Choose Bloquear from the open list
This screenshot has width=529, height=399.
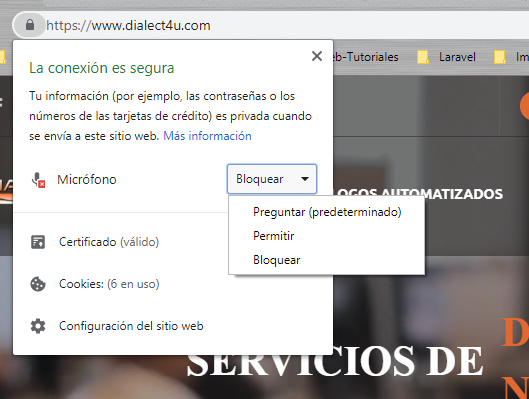pos(277,260)
